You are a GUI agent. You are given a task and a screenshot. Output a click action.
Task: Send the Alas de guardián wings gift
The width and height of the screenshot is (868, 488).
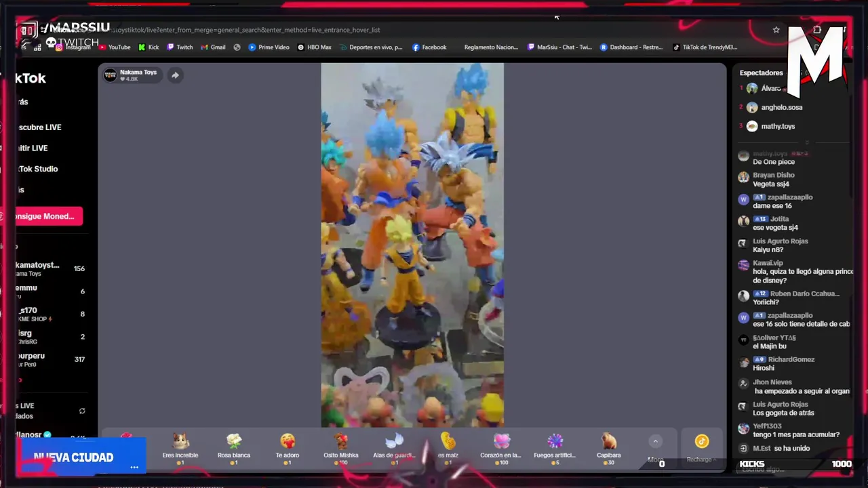[x=394, y=447]
